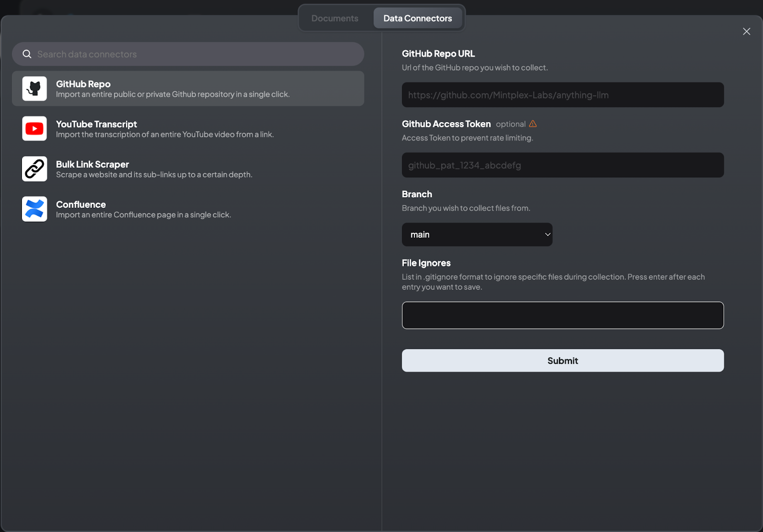This screenshot has height=532, width=763.
Task: Click the Confluence logo icon
Action: pyautogui.click(x=34, y=209)
